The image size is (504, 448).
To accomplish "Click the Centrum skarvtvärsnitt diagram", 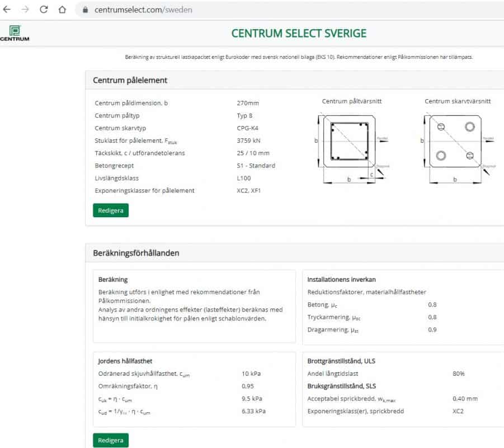I will click(456, 144).
